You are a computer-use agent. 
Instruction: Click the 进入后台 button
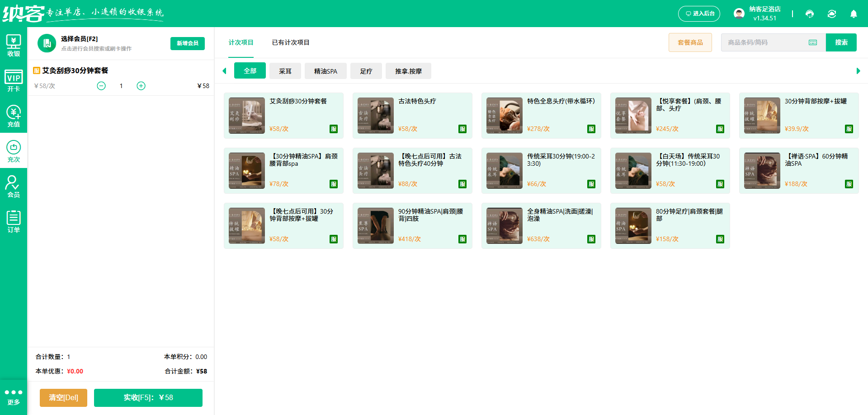(x=699, y=14)
